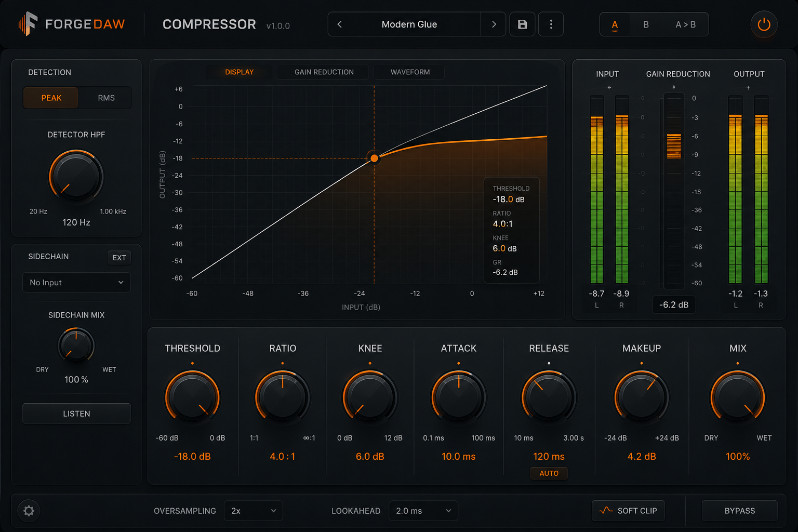Click the Mix knob
The width and height of the screenshot is (798, 532).
click(x=738, y=398)
